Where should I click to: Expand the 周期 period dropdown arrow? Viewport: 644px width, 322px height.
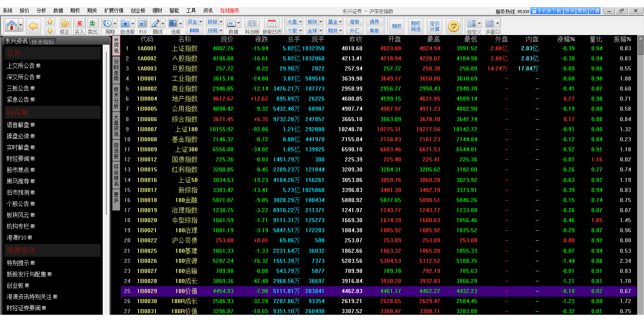(x=115, y=23)
